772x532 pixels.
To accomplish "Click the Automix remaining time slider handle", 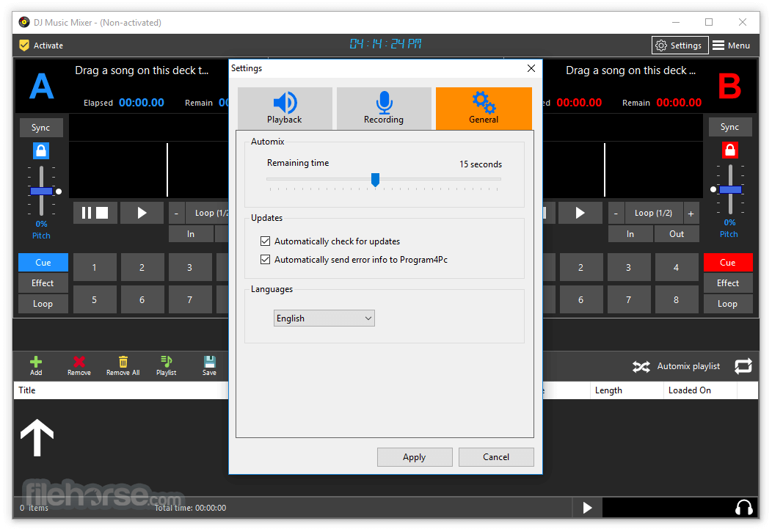I will coord(375,180).
